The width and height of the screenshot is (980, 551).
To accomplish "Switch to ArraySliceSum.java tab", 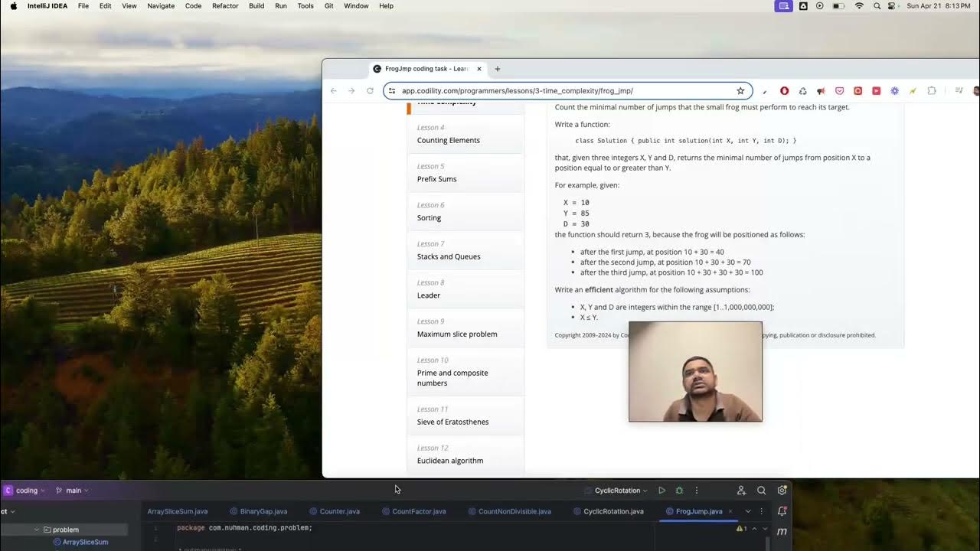I will point(177,511).
